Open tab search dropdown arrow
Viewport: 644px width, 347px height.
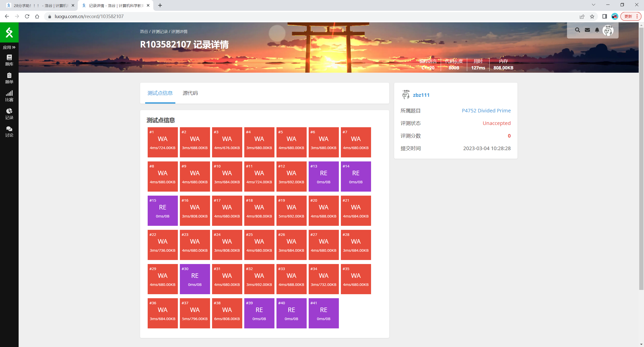pos(593,5)
